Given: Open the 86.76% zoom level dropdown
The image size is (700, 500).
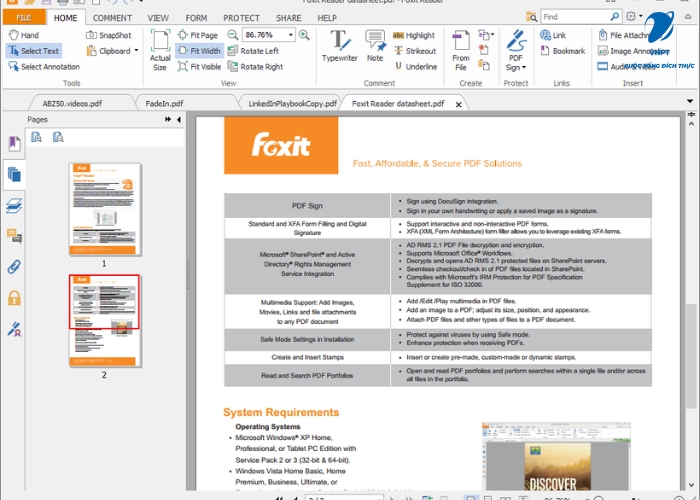Looking at the screenshot, I should click(x=291, y=35).
